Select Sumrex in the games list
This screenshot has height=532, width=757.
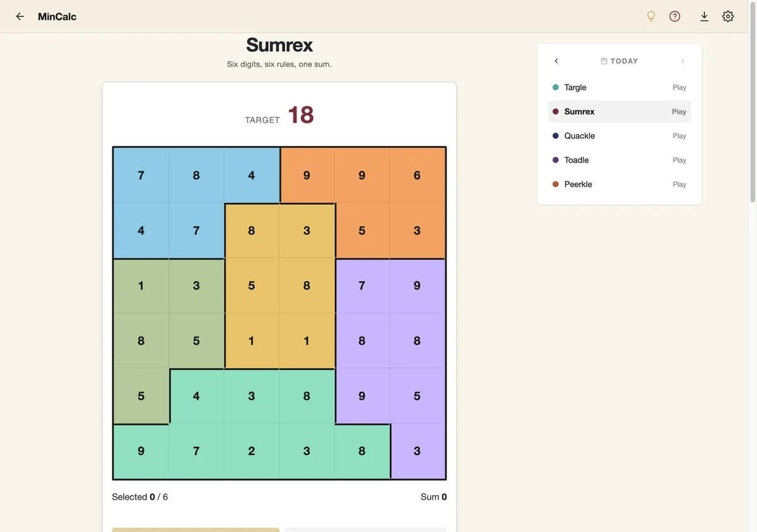click(x=619, y=112)
